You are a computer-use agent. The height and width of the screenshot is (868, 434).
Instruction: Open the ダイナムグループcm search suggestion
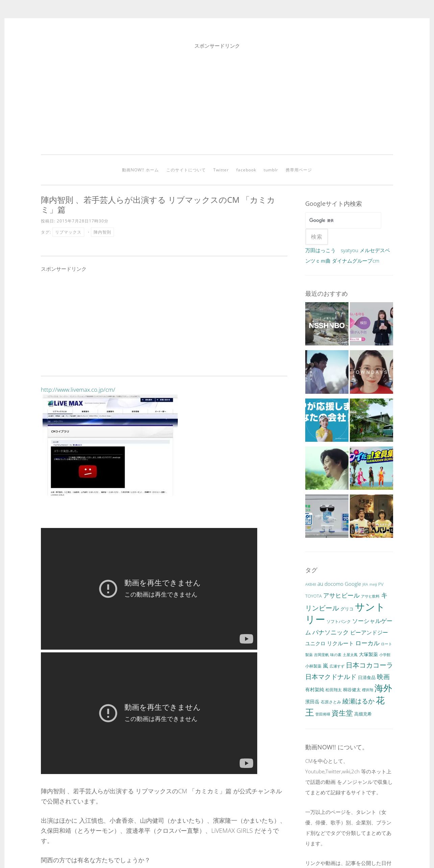(x=356, y=261)
